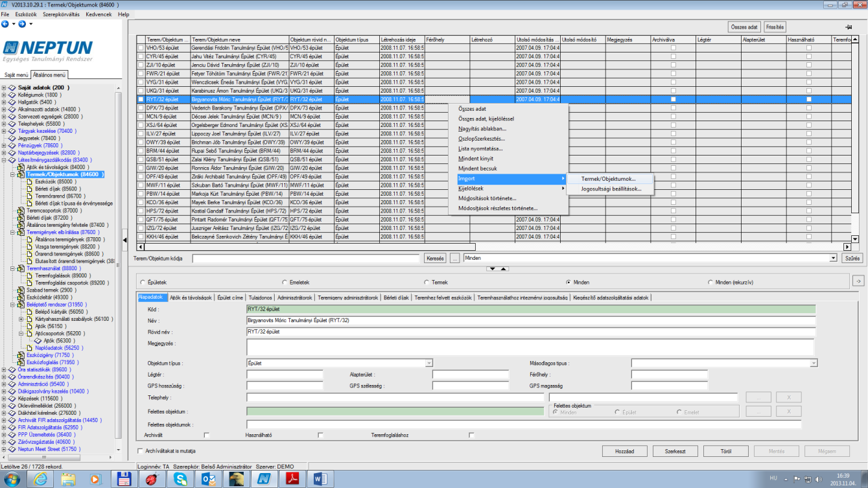Click the floppy disk taskbar icon
This screenshot has width=868, height=488.
pos(123,479)
